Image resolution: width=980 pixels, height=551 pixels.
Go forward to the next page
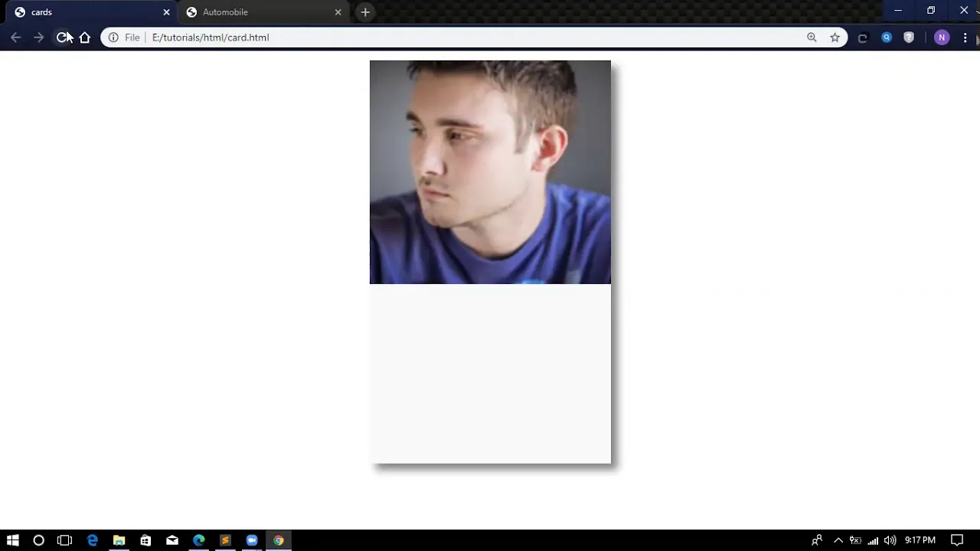coord(38,37)
